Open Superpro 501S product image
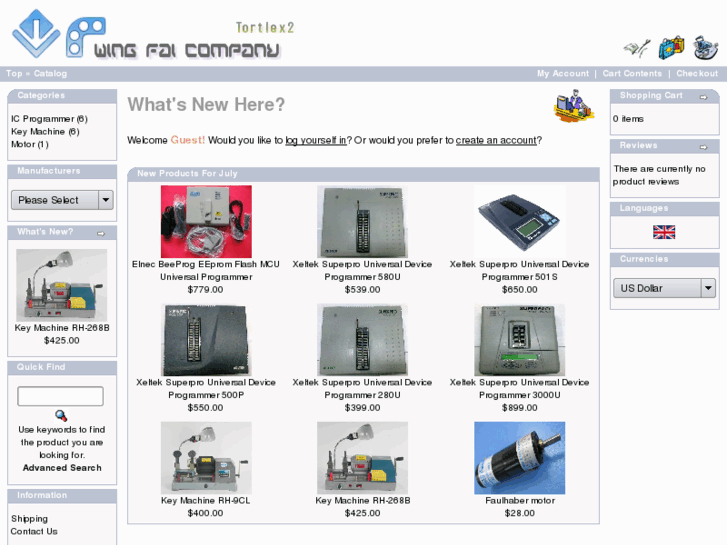Image resolution: width=727 pixels, height=545 pixels. point(520,222)
